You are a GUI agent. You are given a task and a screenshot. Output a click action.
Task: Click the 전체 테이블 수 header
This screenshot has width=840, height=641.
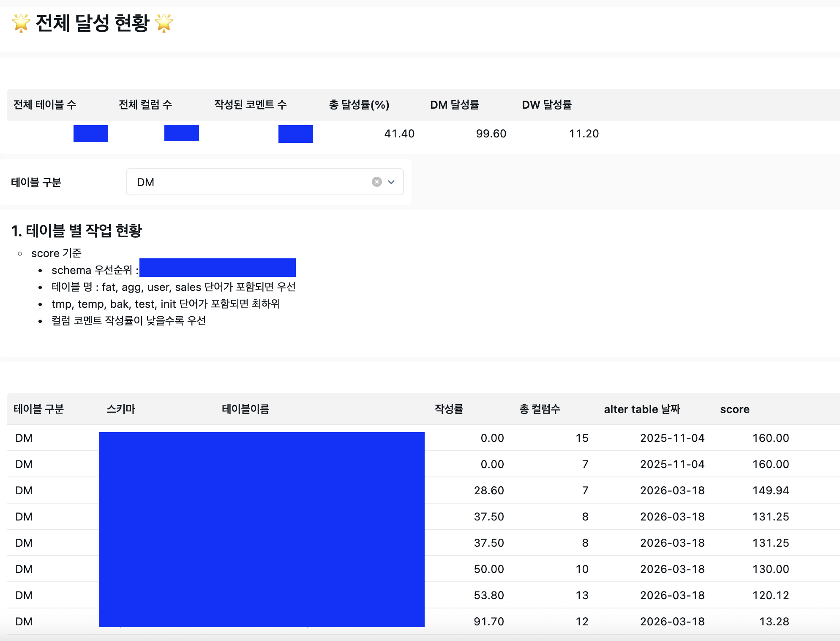[x=45, y=104]
